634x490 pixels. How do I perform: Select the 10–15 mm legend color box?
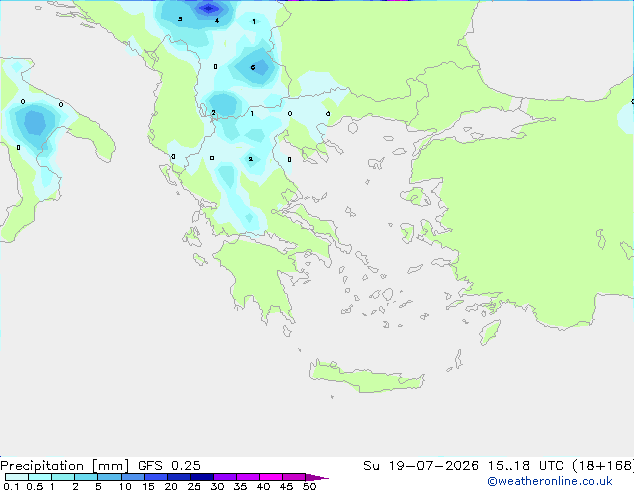pos(133,477)
